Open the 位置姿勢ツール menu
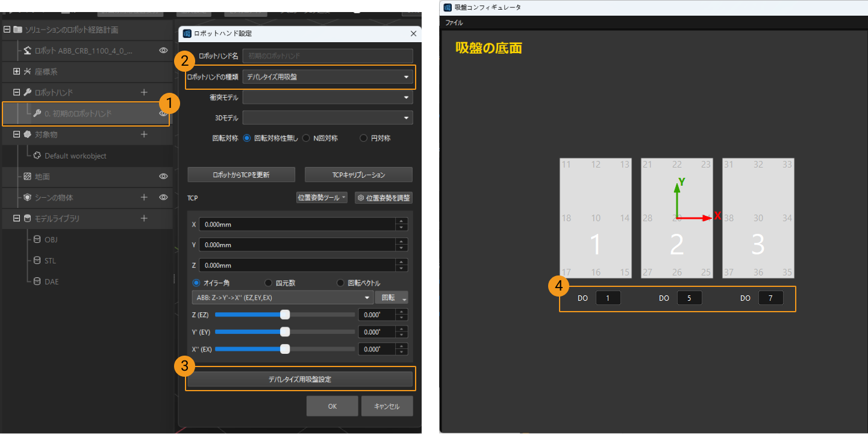Viewport: 868px width, 434px height. (x=322, y=198)
